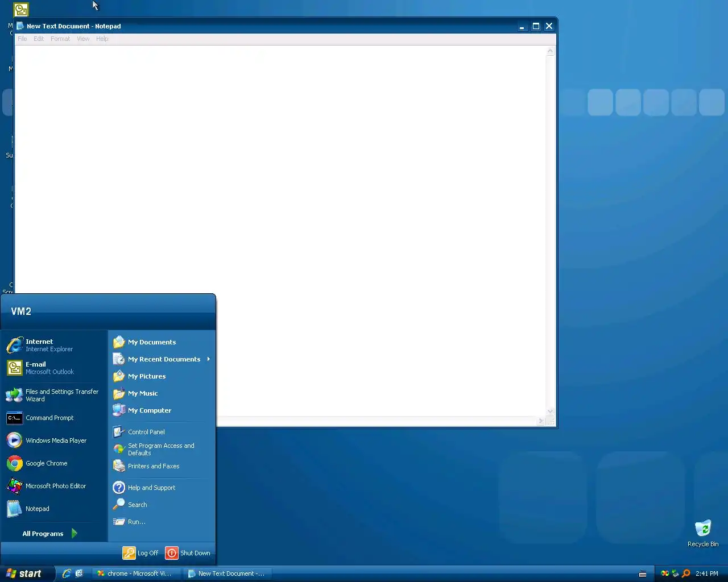The width and height of the screenshot is (728, 582).
Task: Open Notepad Format menu
Action: pos(60,39)
